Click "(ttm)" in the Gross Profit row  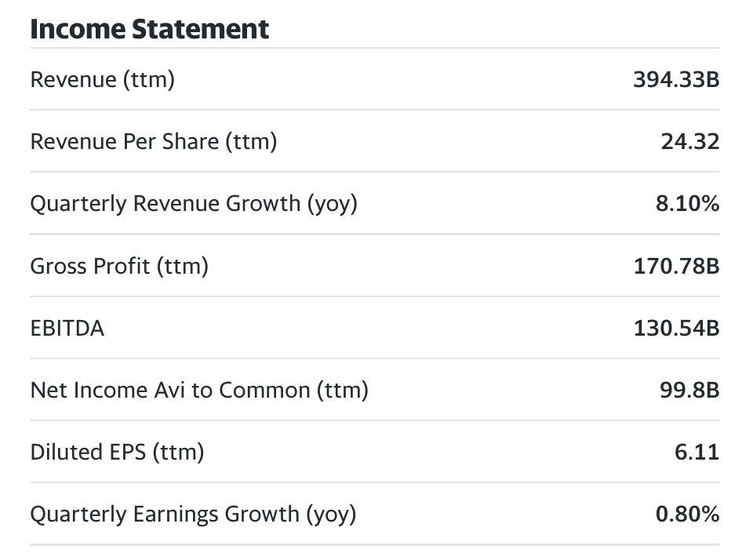182,267
